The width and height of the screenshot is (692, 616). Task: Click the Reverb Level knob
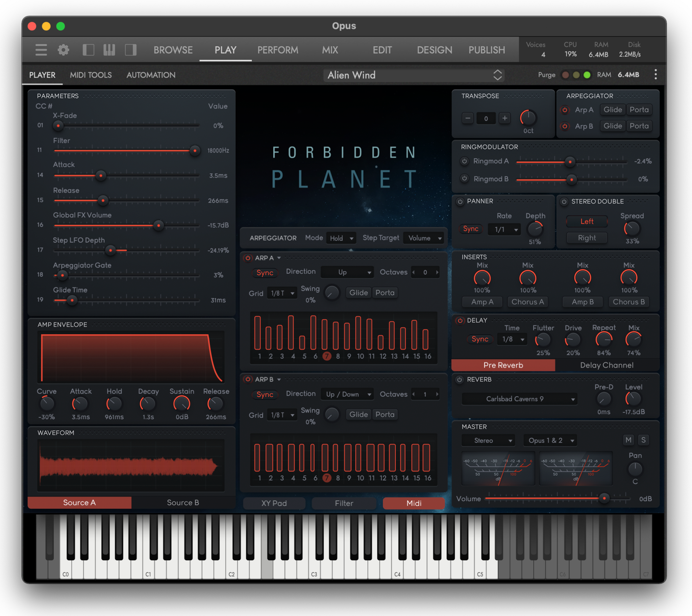coord(633,399)
